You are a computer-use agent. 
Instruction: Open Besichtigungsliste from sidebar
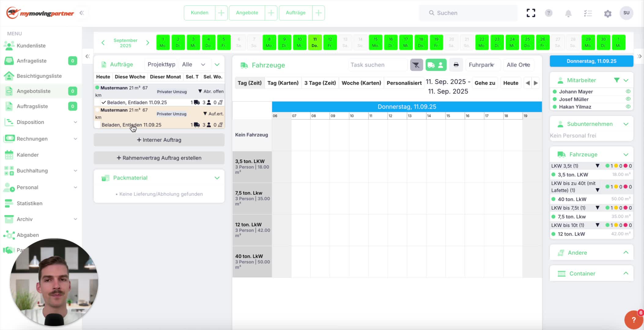pos(39,76)
